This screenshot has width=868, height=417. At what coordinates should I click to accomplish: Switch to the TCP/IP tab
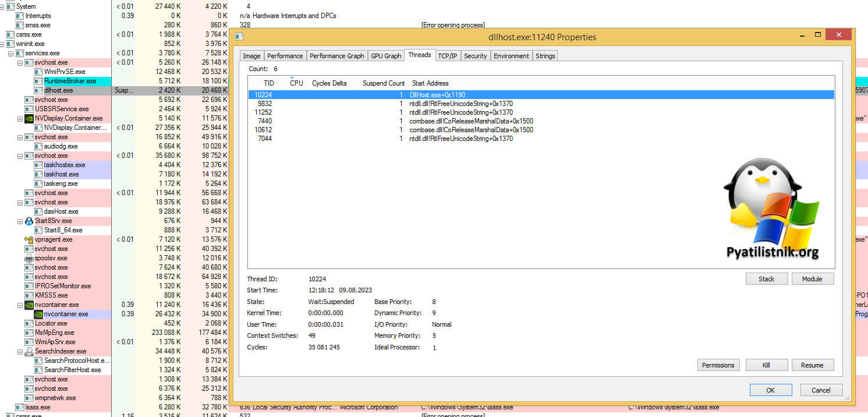pos(447,56)
